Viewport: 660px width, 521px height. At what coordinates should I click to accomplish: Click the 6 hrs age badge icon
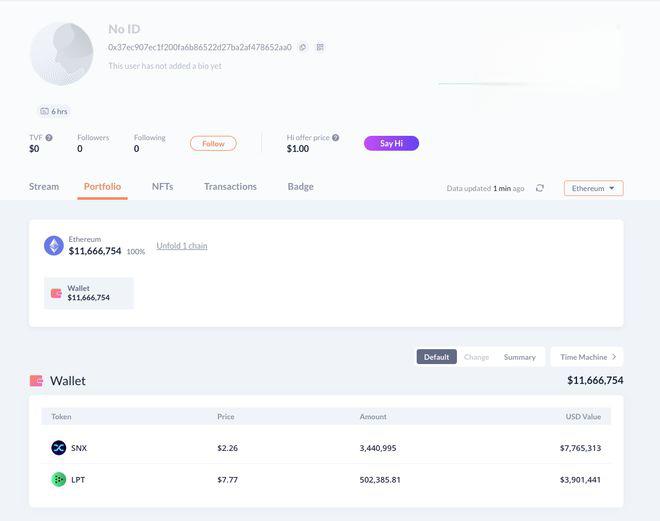[44, 111]
